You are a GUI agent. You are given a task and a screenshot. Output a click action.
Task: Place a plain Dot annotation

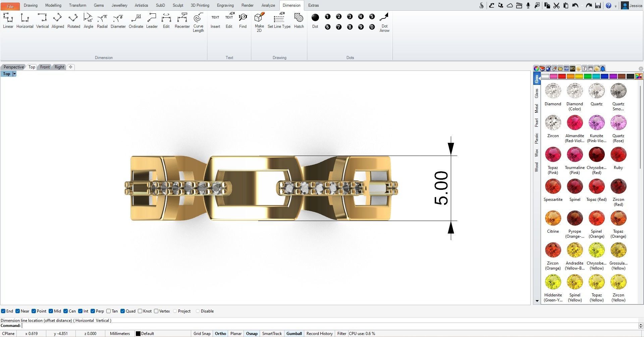(x=315, y=21)
